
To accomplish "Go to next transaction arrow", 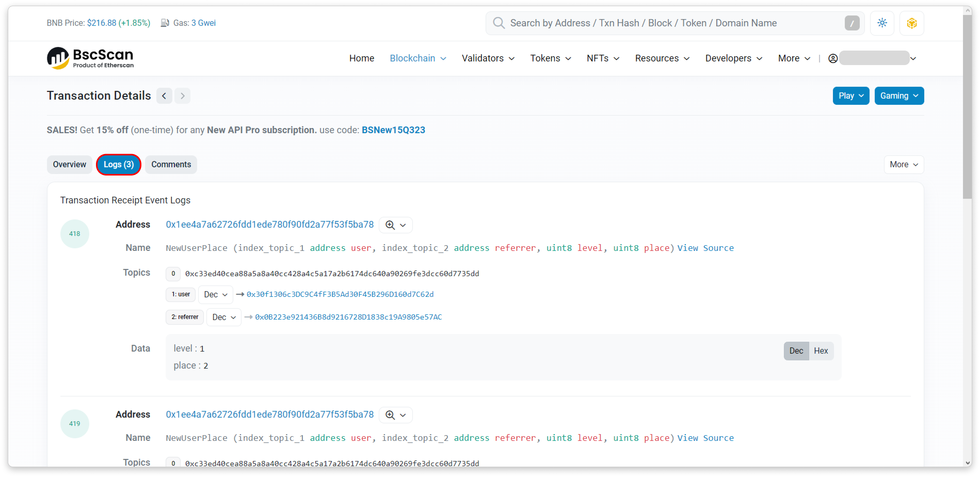I will pyautogui.click(x=182, y=96).
